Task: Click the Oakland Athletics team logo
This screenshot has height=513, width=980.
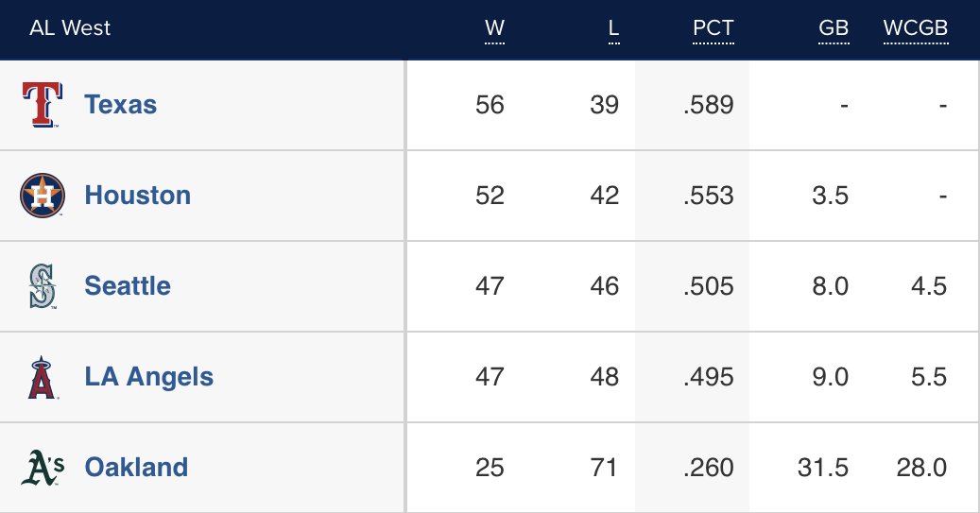Action: click(43, 468)
